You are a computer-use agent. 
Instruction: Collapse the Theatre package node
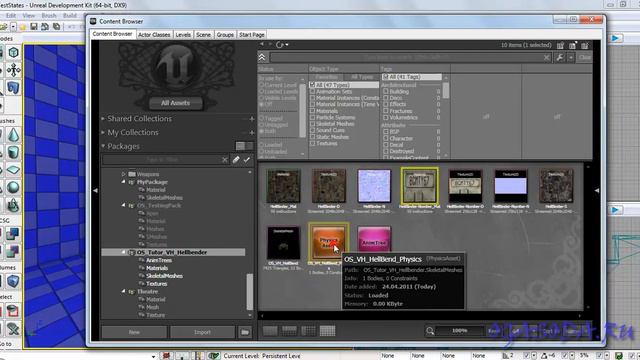[x=123, y=291]
